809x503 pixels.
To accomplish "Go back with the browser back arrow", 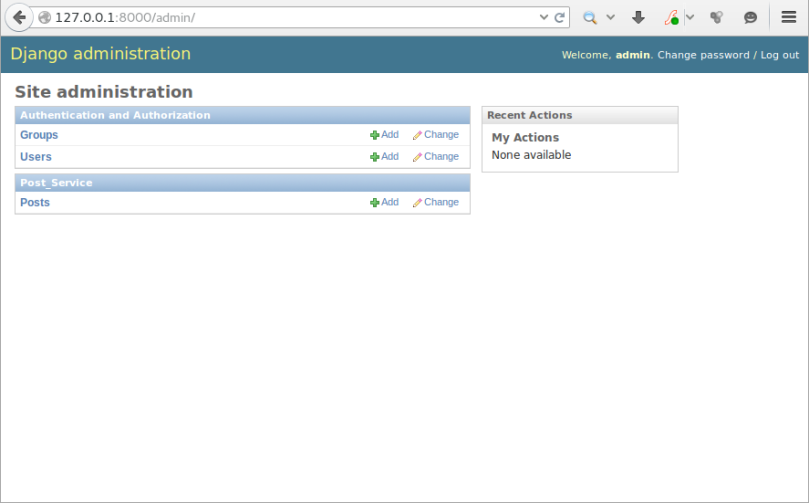I will point(19,18).
